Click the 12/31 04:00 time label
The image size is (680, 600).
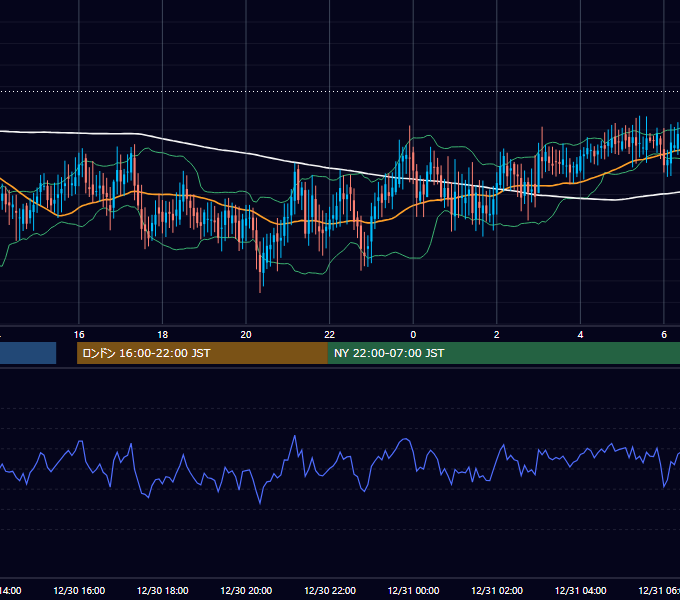[580, 590]
